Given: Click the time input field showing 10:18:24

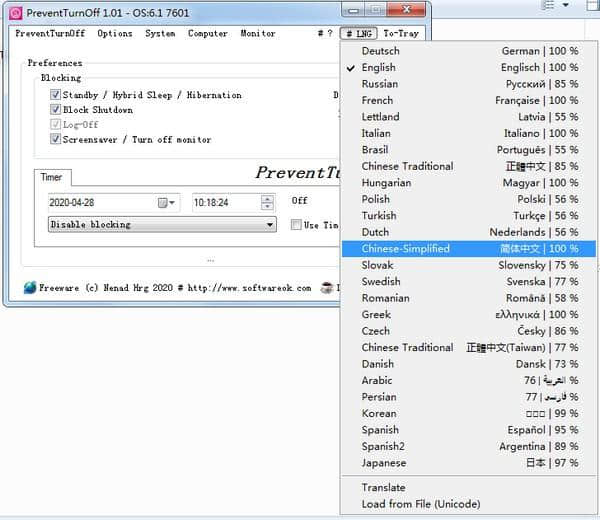Looking at the screenshot, I should tap(225, 202).
